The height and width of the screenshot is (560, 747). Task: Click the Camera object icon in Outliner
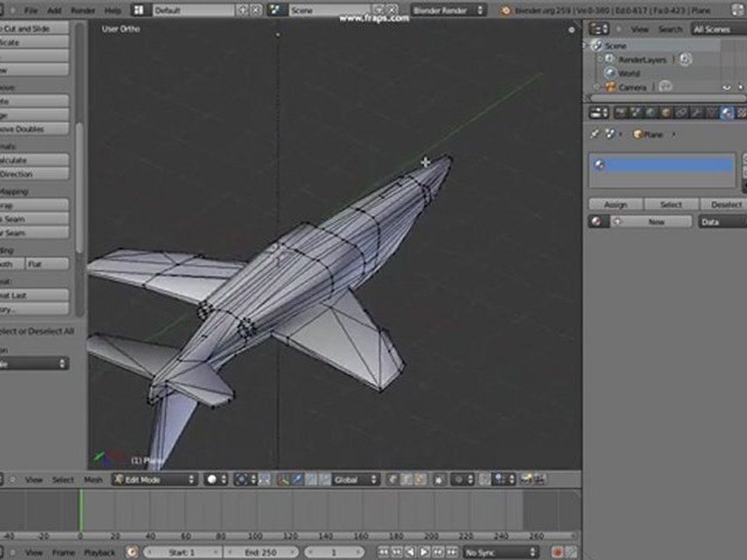610,87
